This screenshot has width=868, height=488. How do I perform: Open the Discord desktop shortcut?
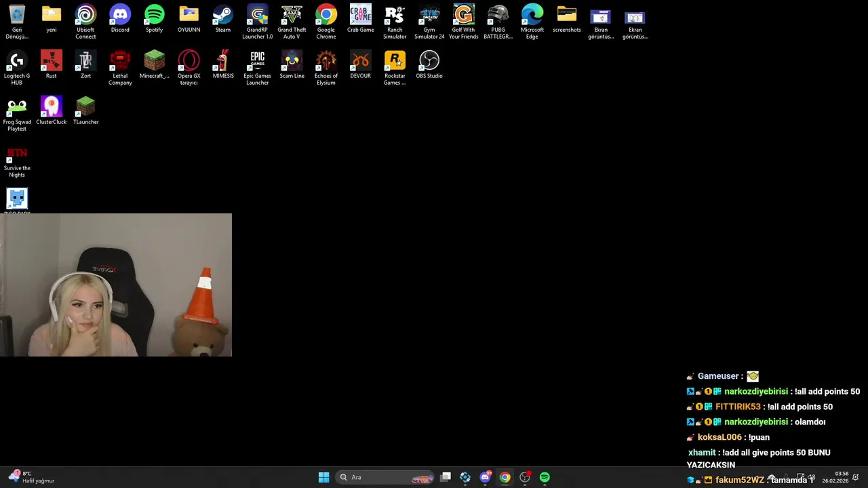point(120,19)
